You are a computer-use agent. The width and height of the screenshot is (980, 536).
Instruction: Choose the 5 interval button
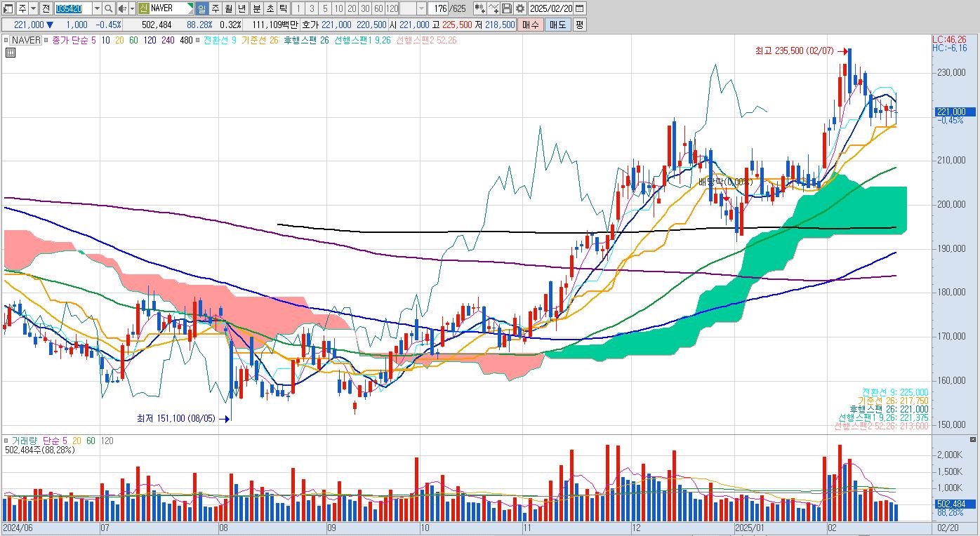(x=325, y=8)
